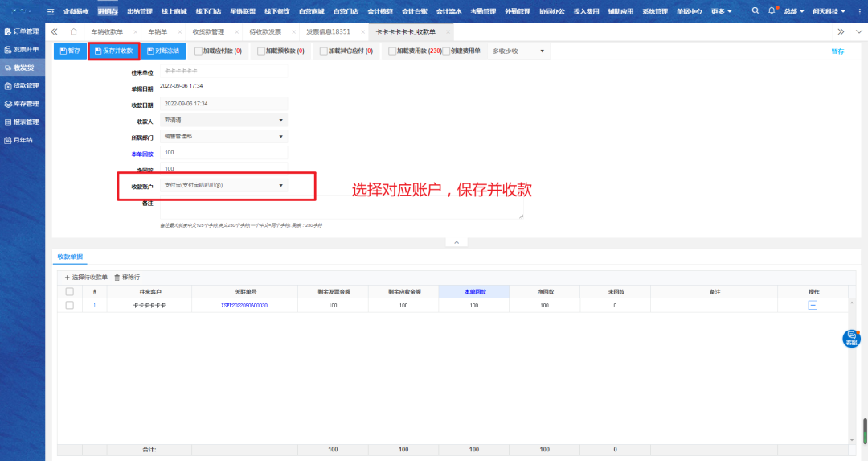Open 会计核算 in top menu
Image resolution: width=868 pixels, height=461 pixels.
click(x=379, y=11)
